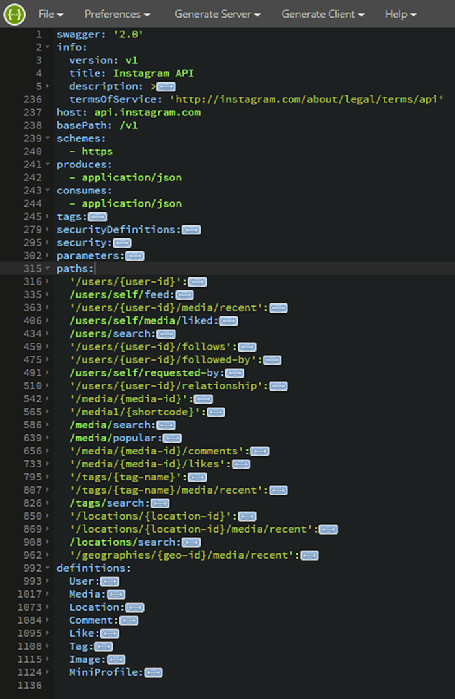Unfold '/media/{media-id}/comments' folded marker

[260, 451]
